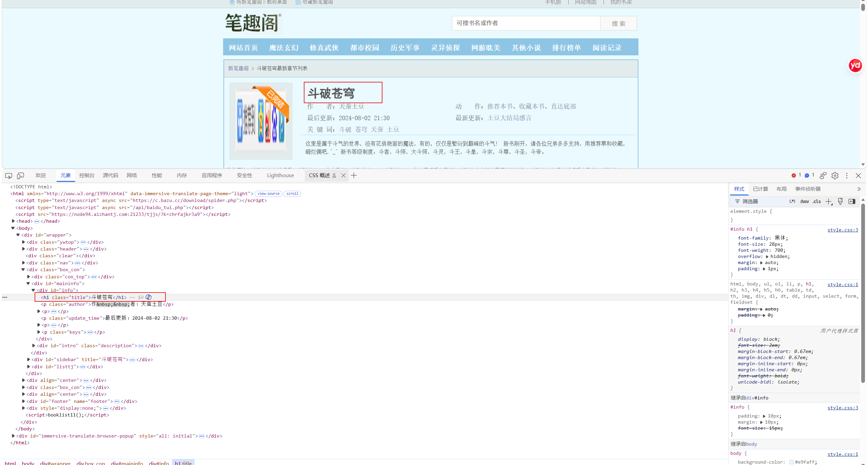Open DevTools settings gear
The height and width of the screenshot is (465, 868).
click(x=835, y=175)
